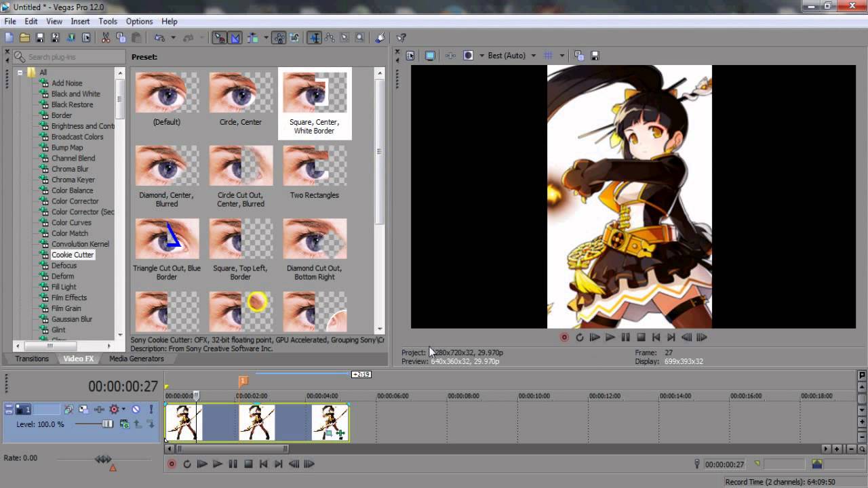Open the Tools menu

click(108, 22)
